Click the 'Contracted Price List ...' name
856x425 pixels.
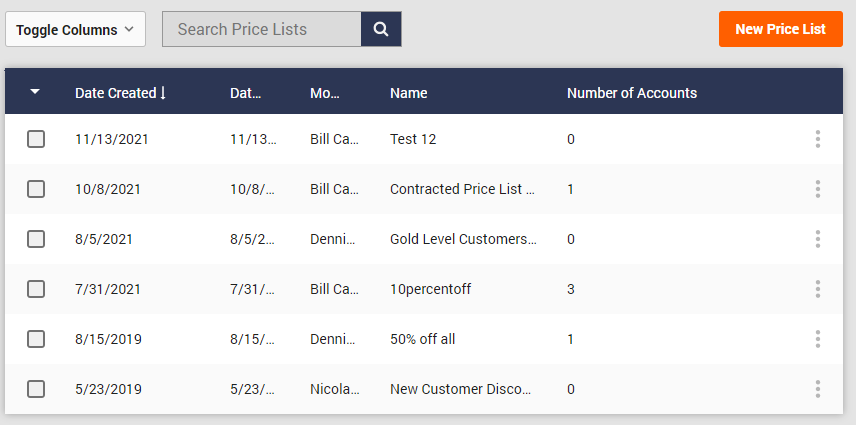point(462,189)
